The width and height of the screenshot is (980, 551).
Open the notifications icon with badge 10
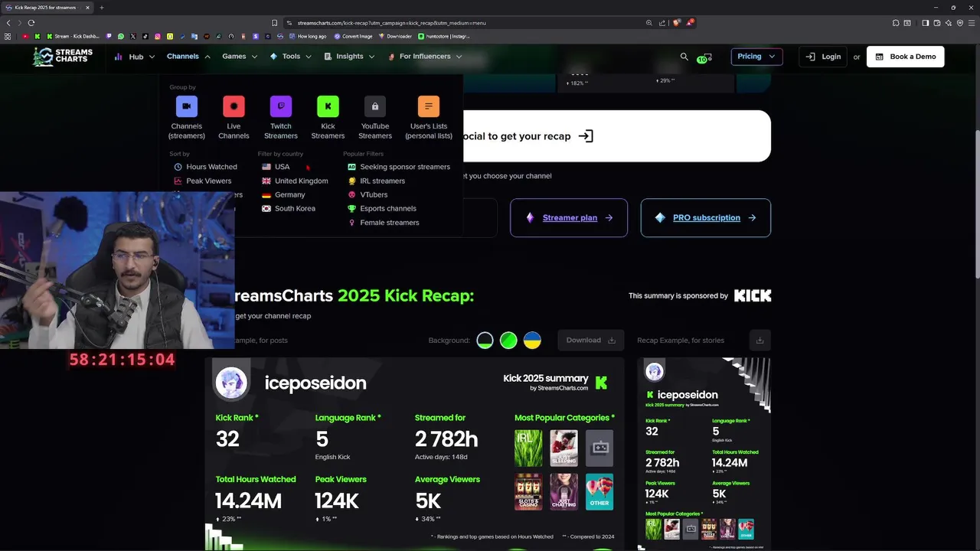point(705,57)
